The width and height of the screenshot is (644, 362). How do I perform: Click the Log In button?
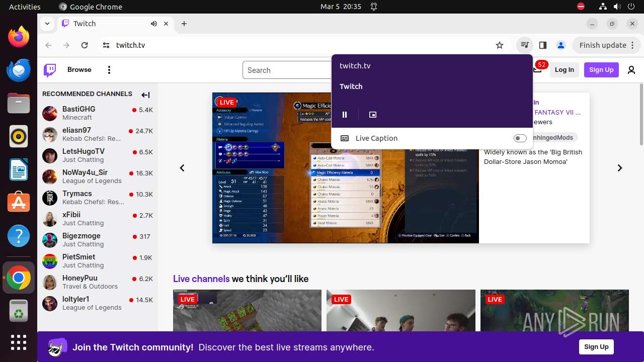564,70
